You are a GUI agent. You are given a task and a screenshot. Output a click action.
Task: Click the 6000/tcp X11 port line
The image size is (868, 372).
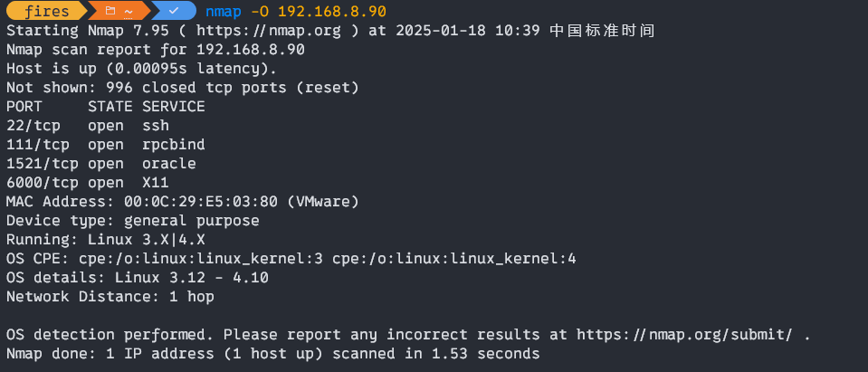click(x=88, y=183)
